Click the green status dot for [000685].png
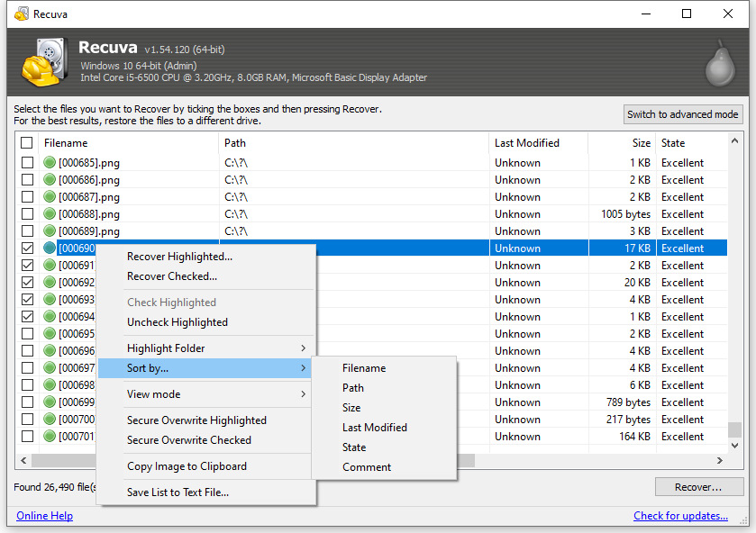Image resolution: width=756 pixels, height=533 pixels. (50, 163)
